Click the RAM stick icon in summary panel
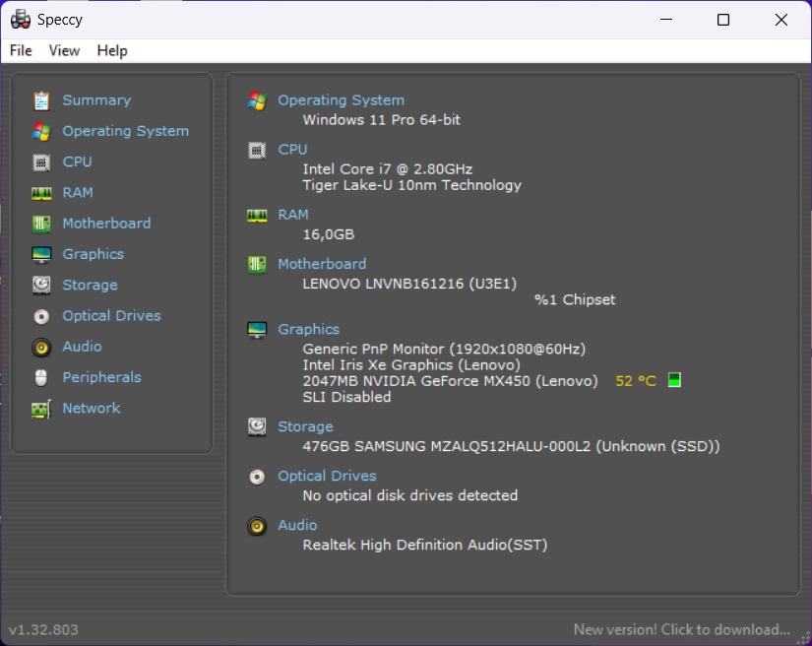Image resolution: width=812 pixels, height=646 pixels. [257, 216]
